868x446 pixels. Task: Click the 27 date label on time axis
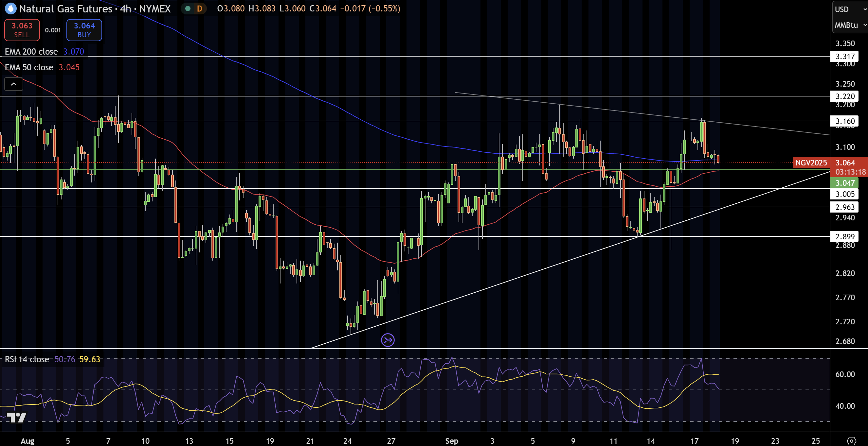(x=391, y=441)
